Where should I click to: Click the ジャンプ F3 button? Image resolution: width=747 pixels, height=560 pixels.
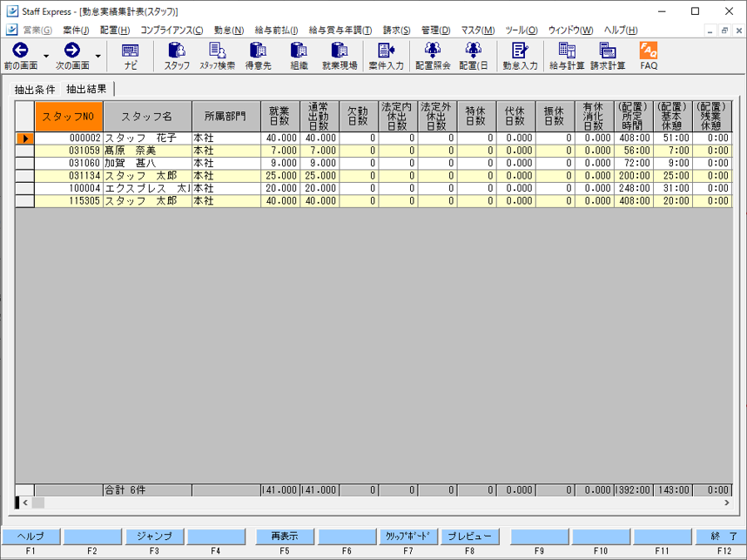pos(154,536)
